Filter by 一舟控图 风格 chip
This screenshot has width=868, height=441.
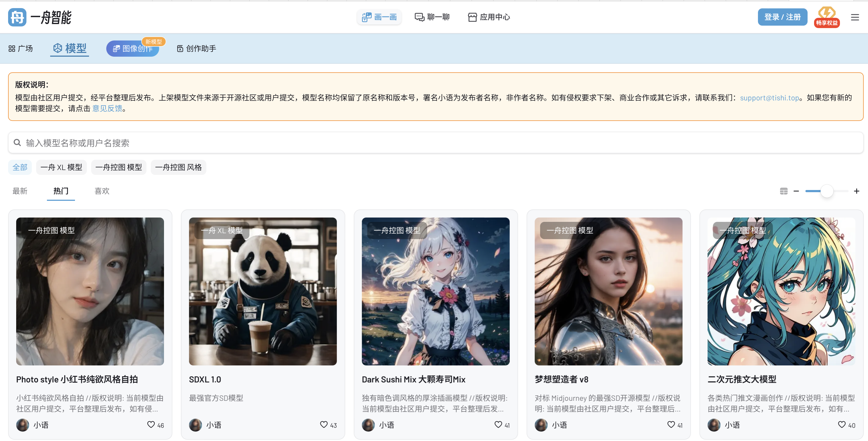pyautogui.click(x=178, y=167)
